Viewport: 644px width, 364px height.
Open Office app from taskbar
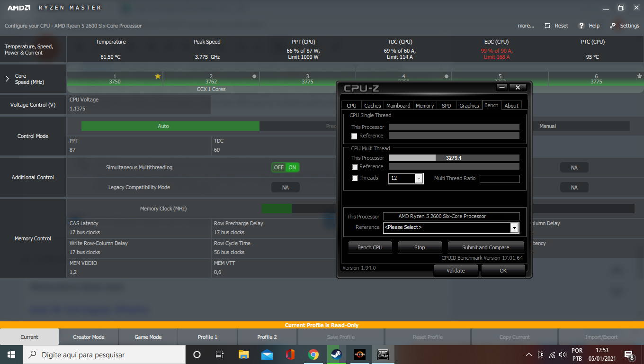click(x=290, y=355)
